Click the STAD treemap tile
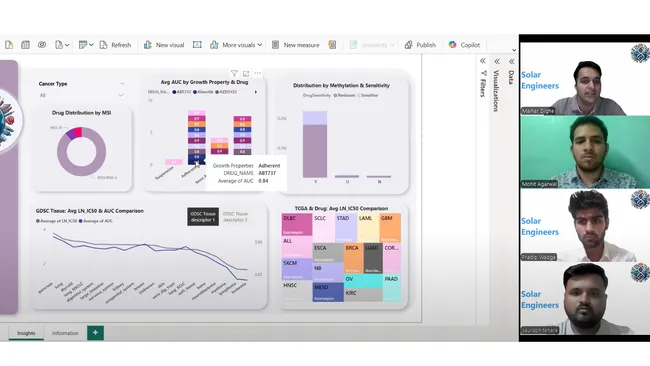The height and width of the screenshot is (366, 650). click(346, 228)
